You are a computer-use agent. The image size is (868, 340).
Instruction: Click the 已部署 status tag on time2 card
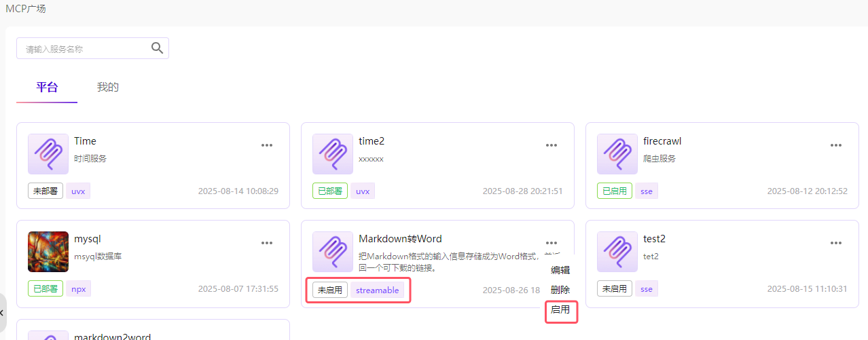click(330, 191)
